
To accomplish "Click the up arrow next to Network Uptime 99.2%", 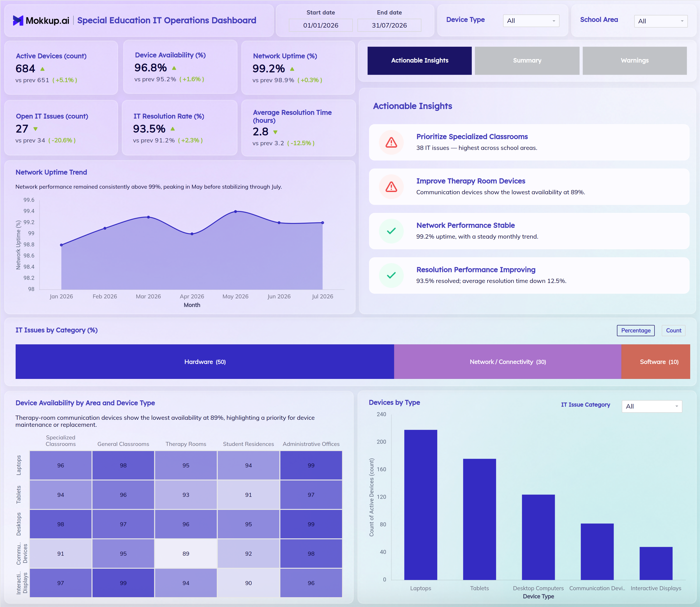I will coord(292,69).
